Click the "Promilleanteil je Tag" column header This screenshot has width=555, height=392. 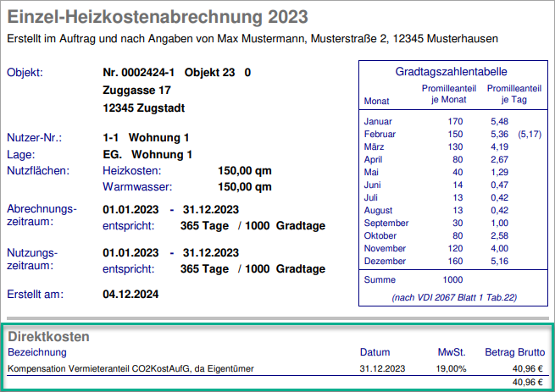[x=514, y=94]
